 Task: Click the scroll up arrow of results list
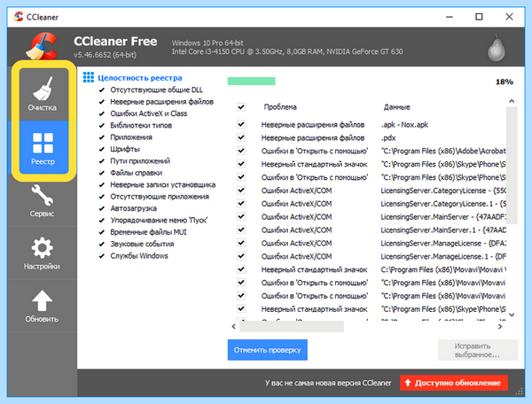point(512,101)
